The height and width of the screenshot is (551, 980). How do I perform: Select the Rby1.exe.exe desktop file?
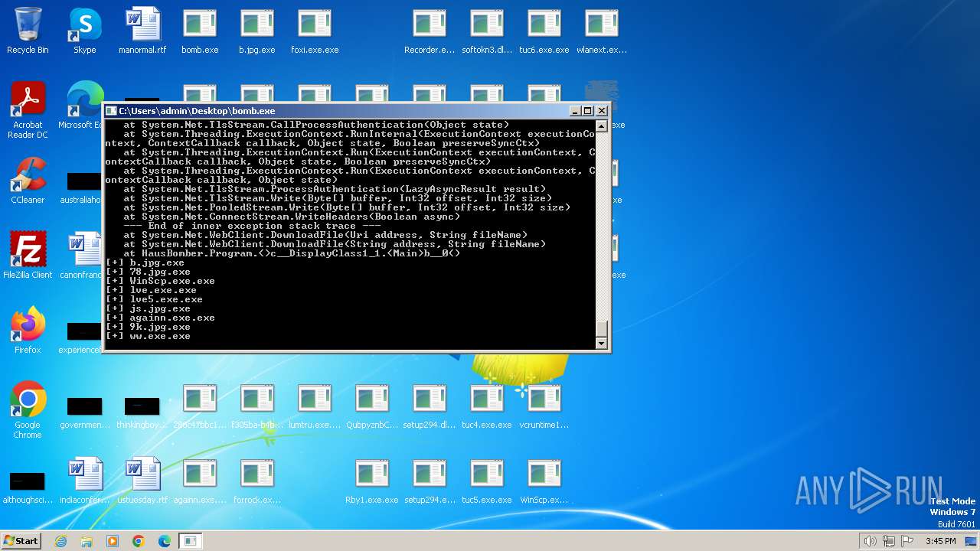(372, 481)
